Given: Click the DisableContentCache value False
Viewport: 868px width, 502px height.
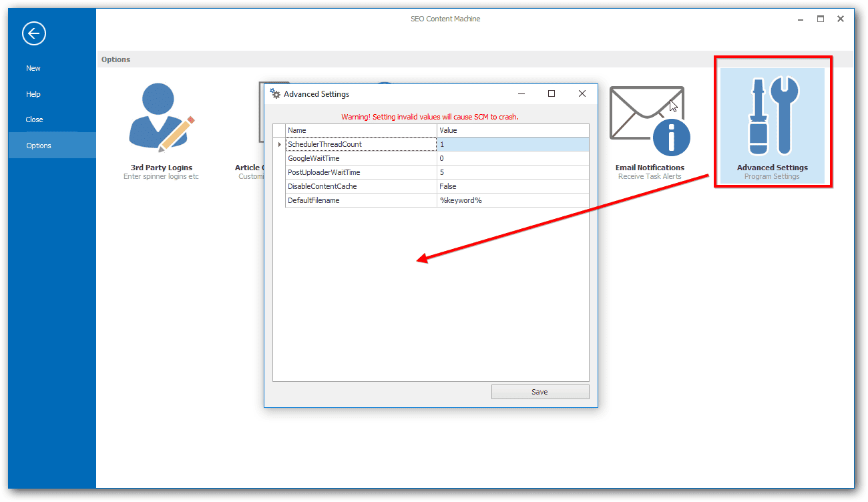Looking at the screenshot, I should point(513,186).
